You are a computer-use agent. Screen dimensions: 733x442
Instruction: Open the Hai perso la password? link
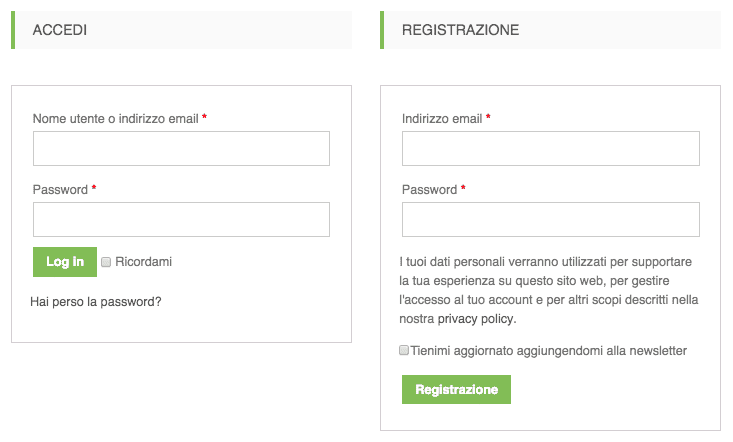point(96,301)
